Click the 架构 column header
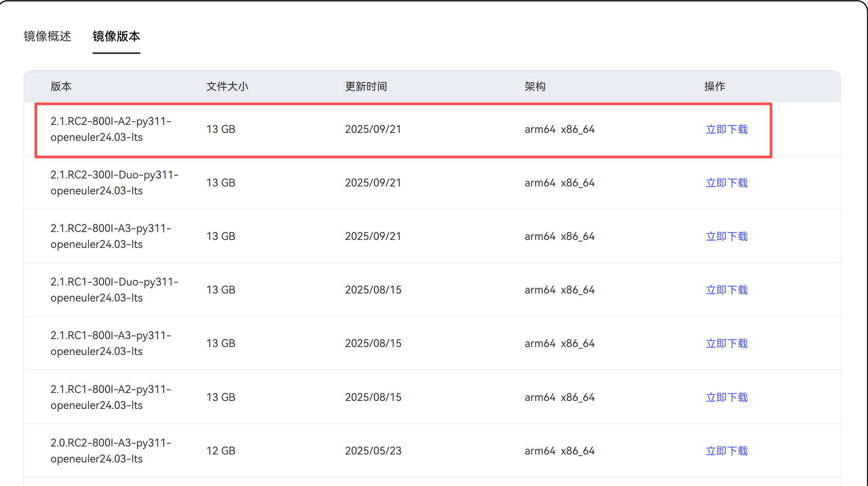868x486 pixels. pos(535,87)
